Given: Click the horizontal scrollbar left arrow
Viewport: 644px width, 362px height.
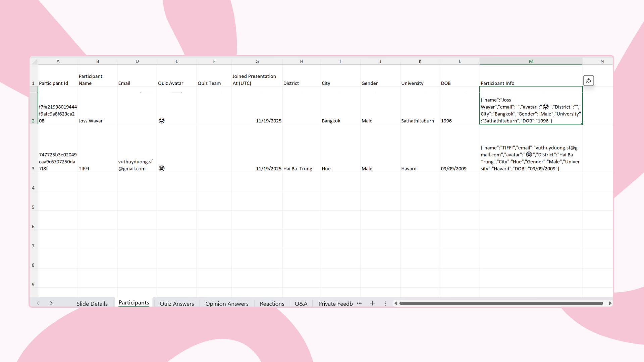Looking at the screenshot, I should click(396, 303).
